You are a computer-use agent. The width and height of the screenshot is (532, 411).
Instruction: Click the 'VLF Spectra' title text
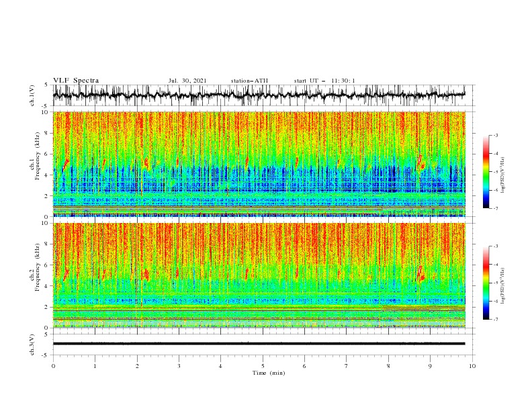click(x=76, y=81)
